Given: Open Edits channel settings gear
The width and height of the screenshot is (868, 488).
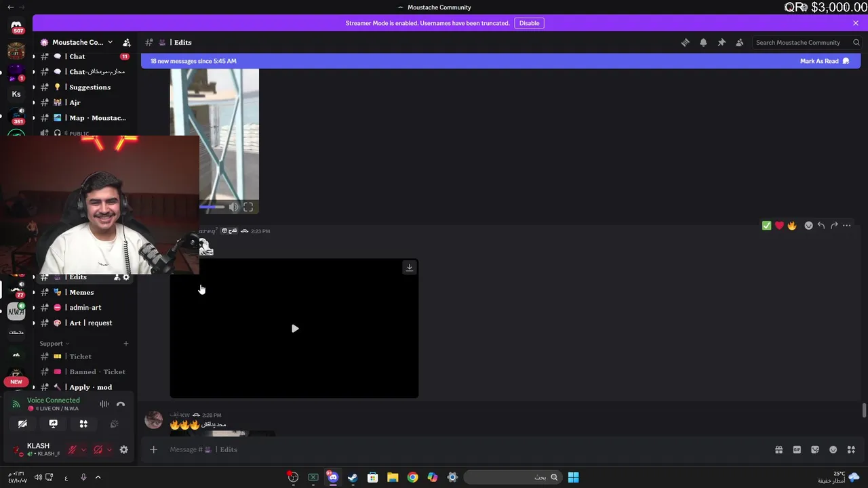Looking at the screenshot, I should pos(126,277).
